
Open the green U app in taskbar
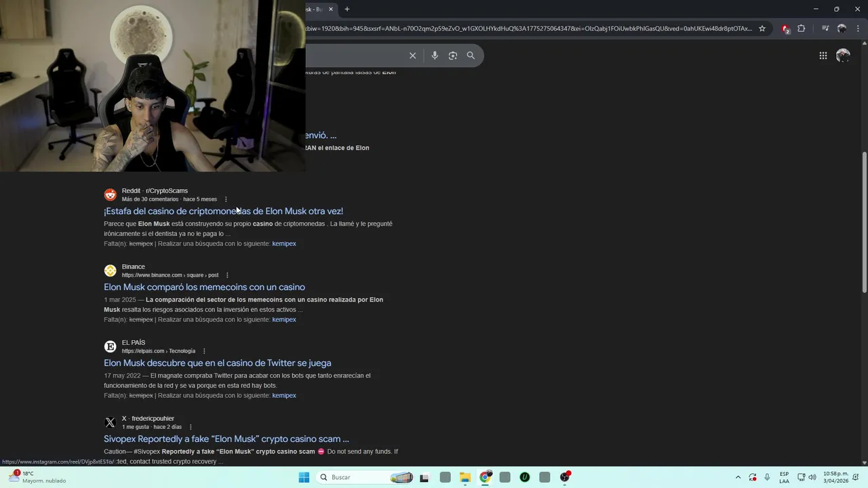[524, 477]
